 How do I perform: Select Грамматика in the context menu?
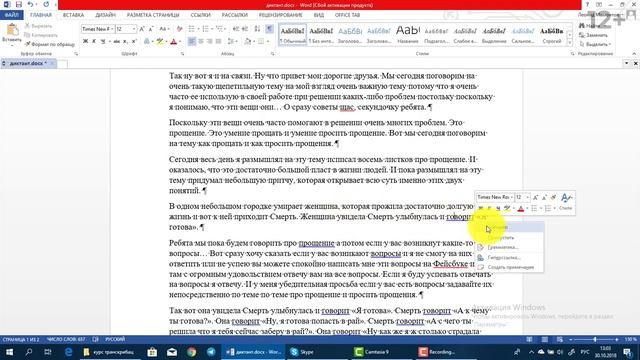(509, 247)
